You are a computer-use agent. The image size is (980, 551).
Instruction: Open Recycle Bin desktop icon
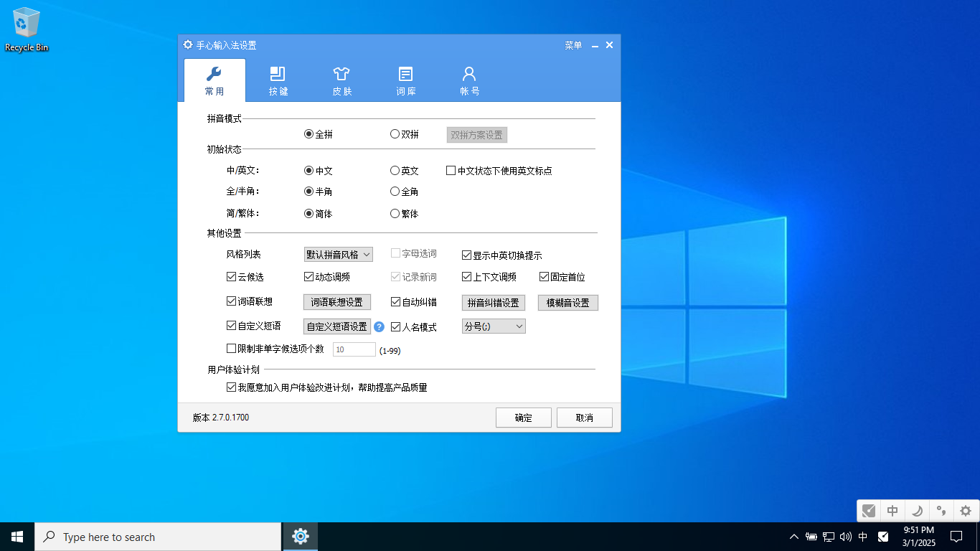coord(27,29)
